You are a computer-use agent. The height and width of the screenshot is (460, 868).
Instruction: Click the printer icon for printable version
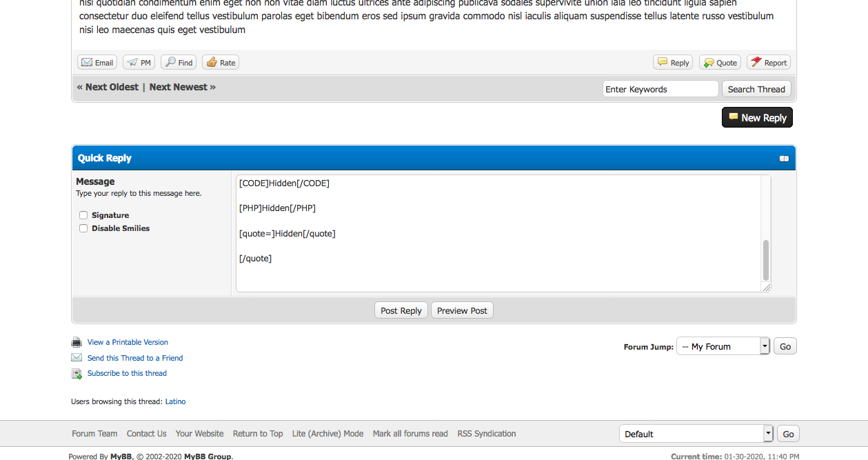(77, 343)
